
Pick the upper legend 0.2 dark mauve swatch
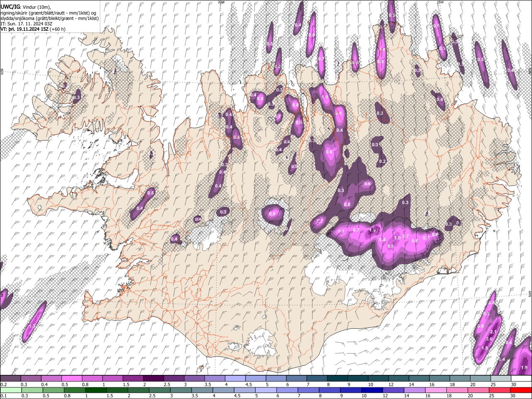[x=10, y=378]
